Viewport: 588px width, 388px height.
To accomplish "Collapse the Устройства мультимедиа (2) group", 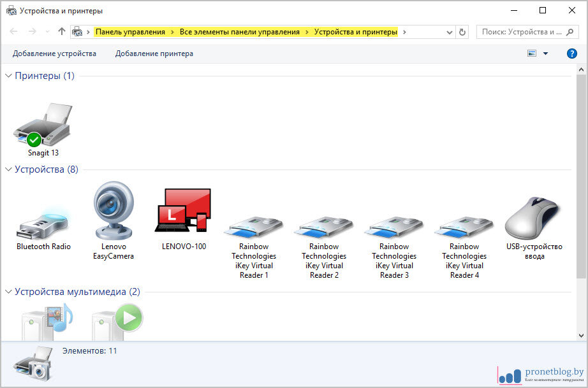I will click(8, 291).
